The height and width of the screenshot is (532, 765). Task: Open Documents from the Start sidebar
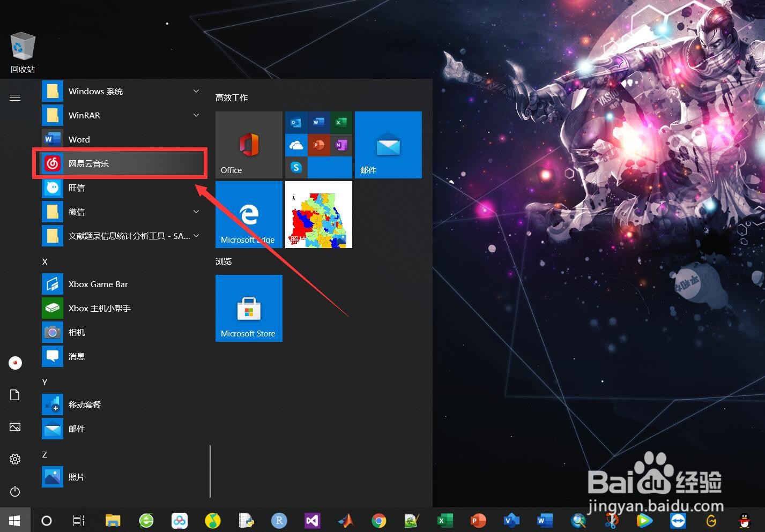15,395
